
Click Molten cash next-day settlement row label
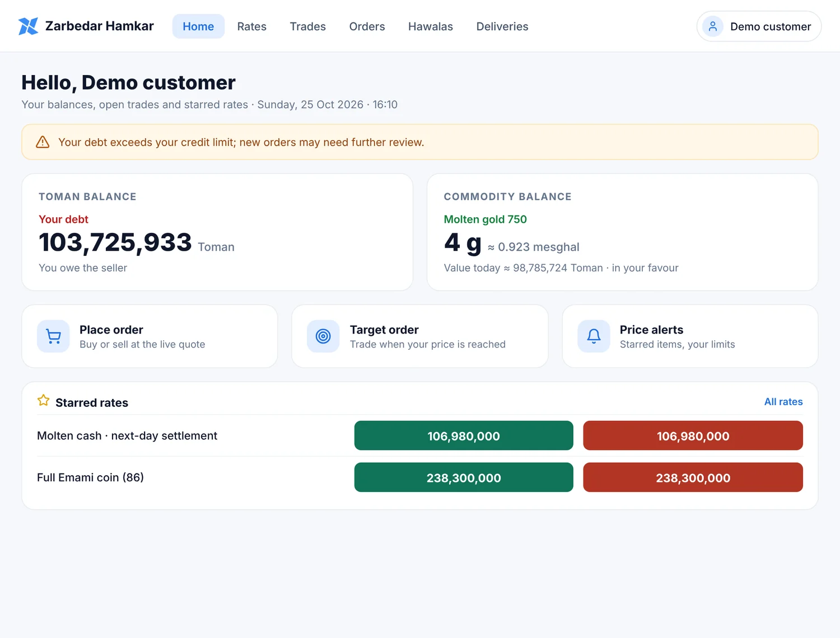tap(127, 436)
